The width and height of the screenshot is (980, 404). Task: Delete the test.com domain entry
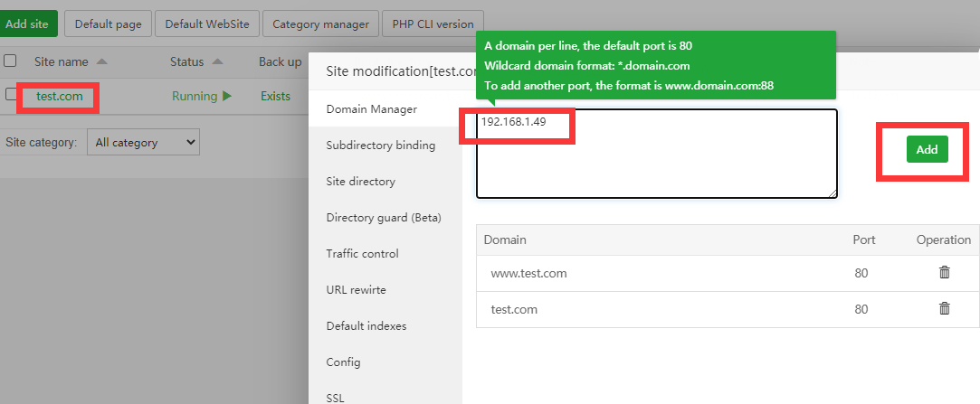coord(944,308)
